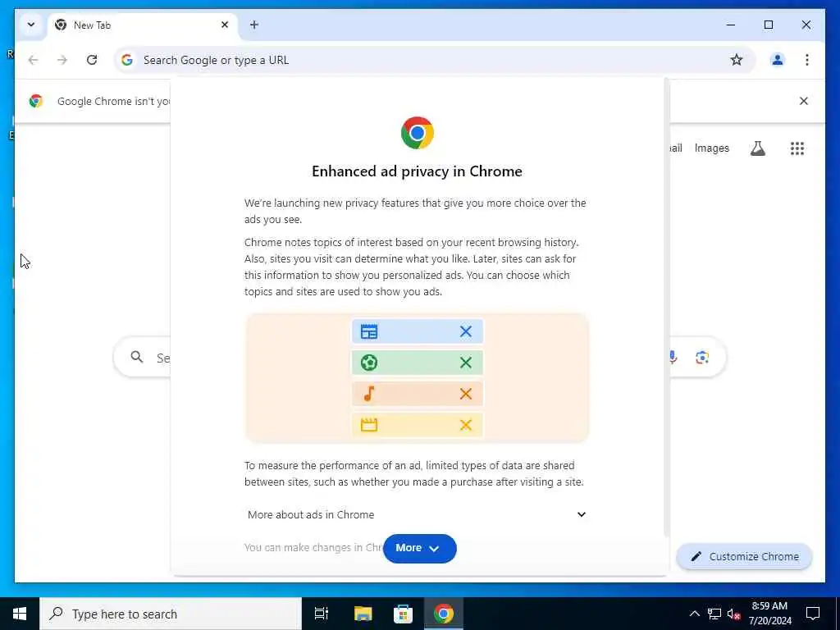Click the Customize Chrome button
The width and height of the screenshot is (840, 630).
pos(745,557)
